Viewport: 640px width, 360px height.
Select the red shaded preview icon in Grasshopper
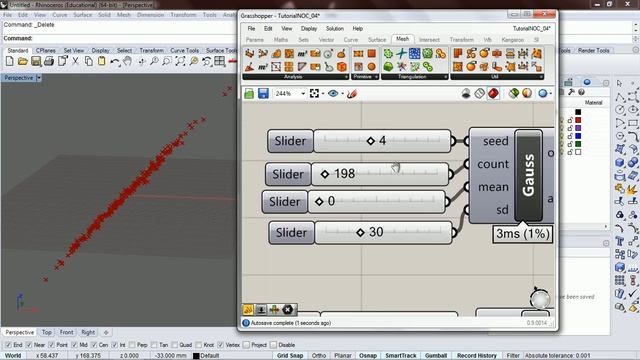click(493, 93)
